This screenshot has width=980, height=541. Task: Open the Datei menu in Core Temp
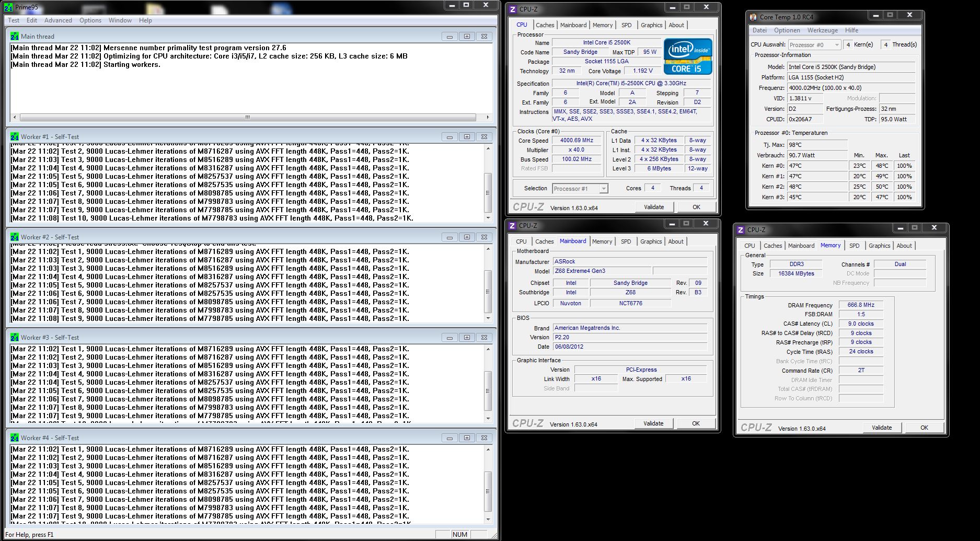[x=759, y=30]
